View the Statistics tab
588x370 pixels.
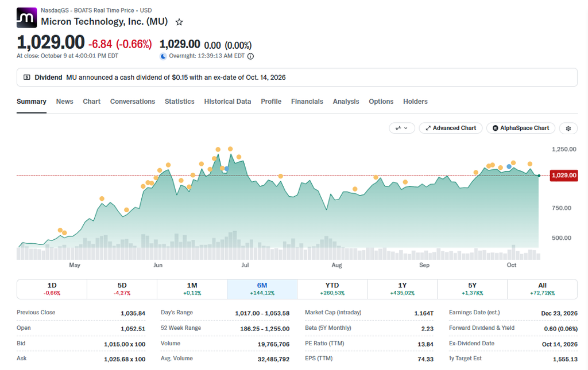tap(180, 102)
